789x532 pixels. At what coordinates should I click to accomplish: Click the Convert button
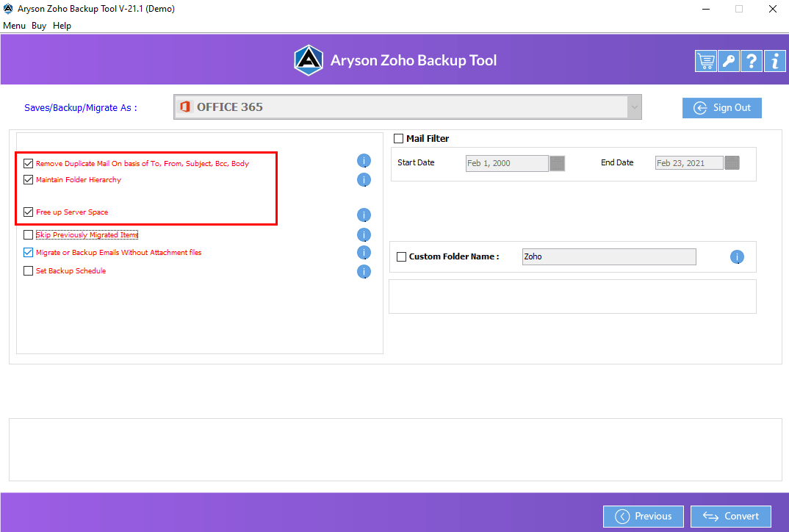pyautogui.click(x=731, y=517)
